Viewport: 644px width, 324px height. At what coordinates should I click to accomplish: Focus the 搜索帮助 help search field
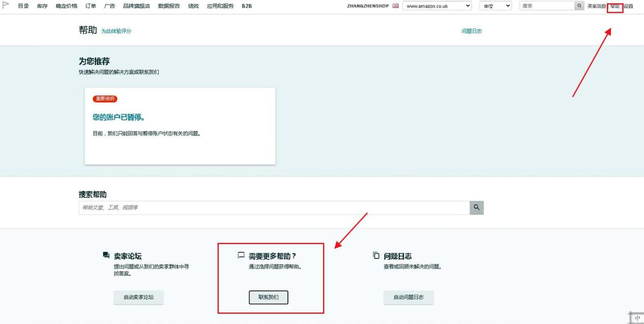coord(274,208)
